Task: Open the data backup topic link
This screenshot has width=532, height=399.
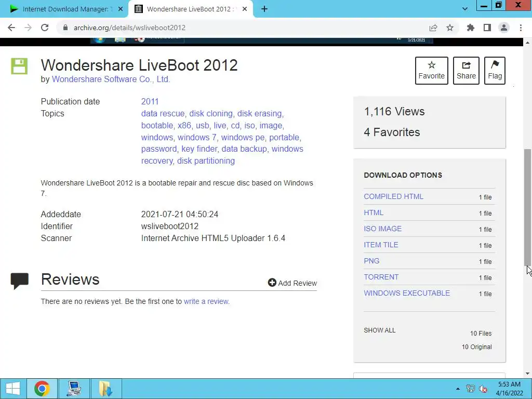Action: click(244, 149)
